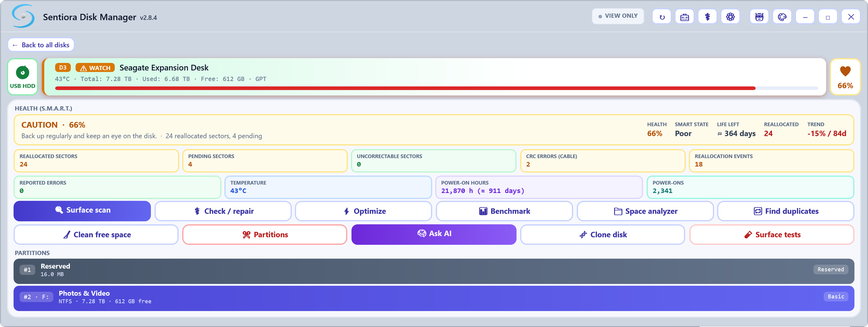The image size is (868, 327).
Task: Click the CRC Errors (Cable) card
Action: 602,160
